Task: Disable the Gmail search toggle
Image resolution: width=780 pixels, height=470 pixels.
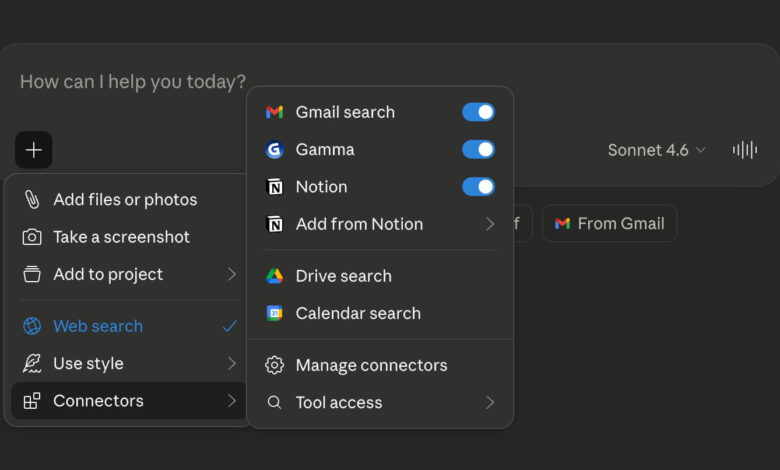Action: pos(478,112)
